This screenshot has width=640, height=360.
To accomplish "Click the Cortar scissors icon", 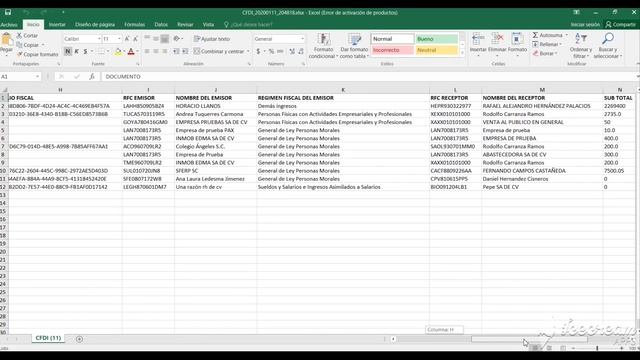I will (19, 36).
